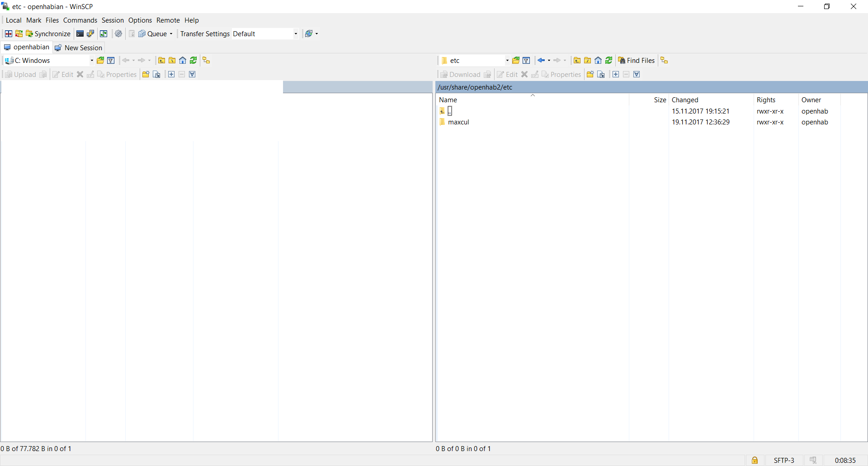868x466 pixels.
Task: Click Keep remote directory up to date icon
Action: (x=104, y=34)
